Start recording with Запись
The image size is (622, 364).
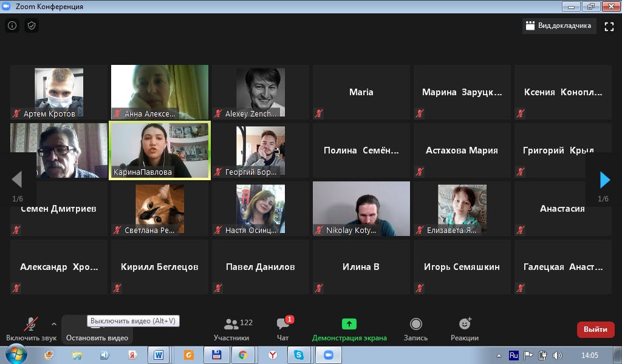[x=415, y=329]
